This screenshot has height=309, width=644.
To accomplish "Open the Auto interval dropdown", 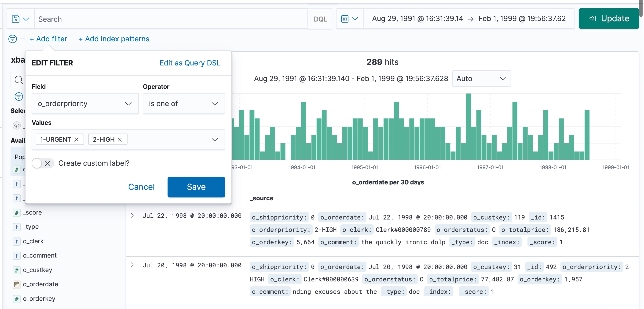I will [481, 79].
